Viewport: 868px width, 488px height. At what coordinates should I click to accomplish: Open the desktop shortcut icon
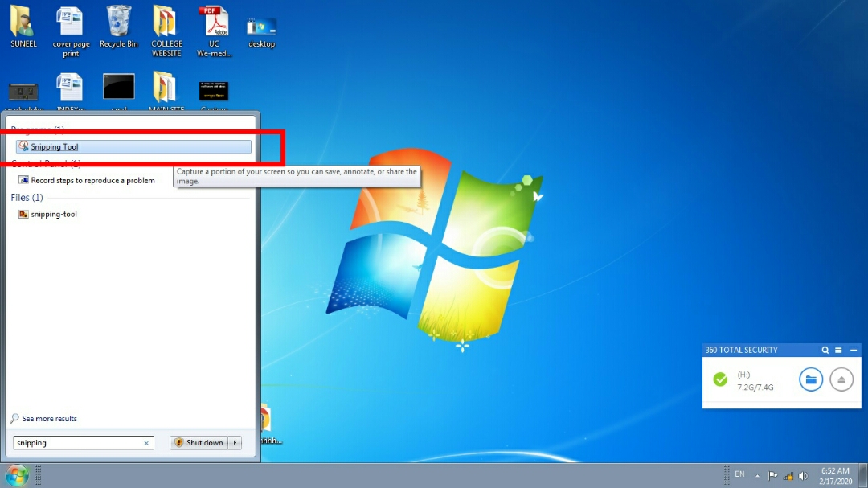[261, 32]
